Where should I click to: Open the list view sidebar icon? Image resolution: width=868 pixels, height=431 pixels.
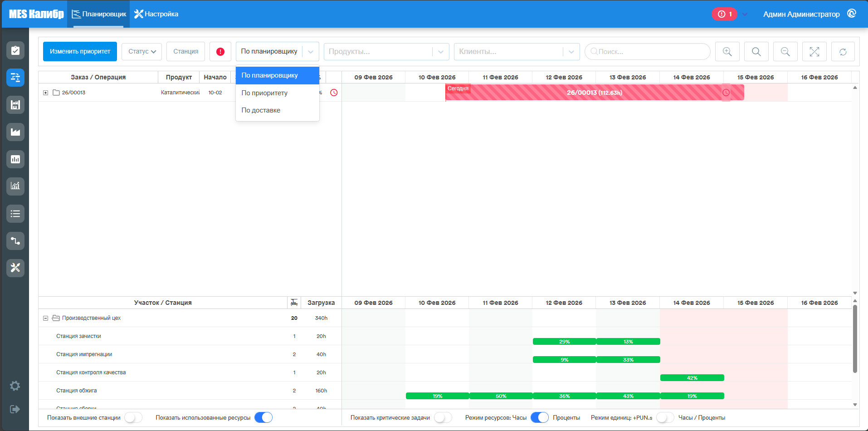coord(15,214)
